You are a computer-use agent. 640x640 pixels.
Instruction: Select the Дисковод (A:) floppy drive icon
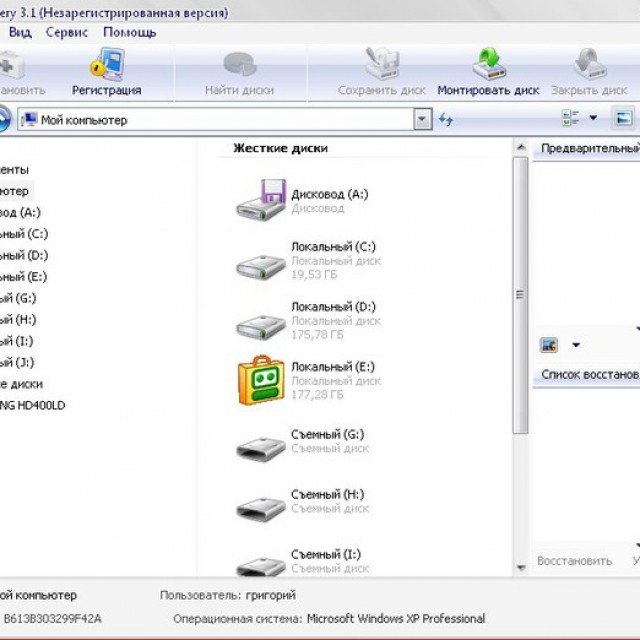[x=262, y=200]
